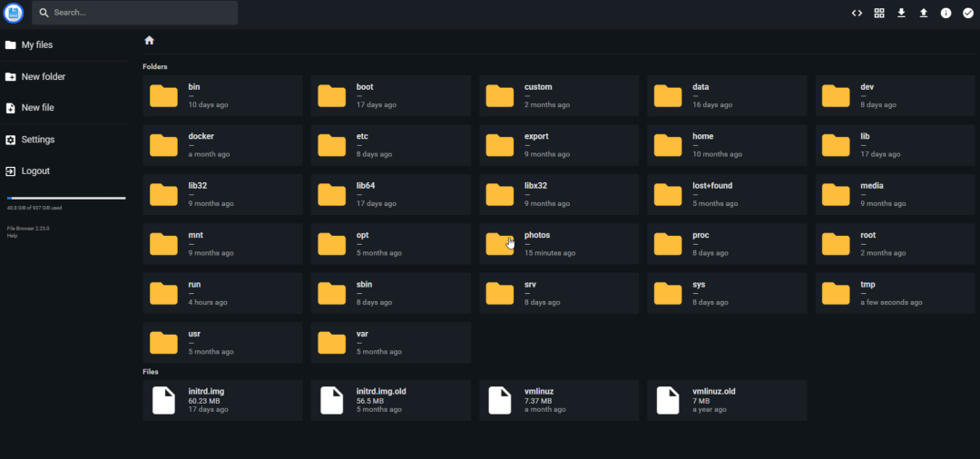980x459 pixels.
Task: Open My files in the sidebar
Action: point(36,45)
